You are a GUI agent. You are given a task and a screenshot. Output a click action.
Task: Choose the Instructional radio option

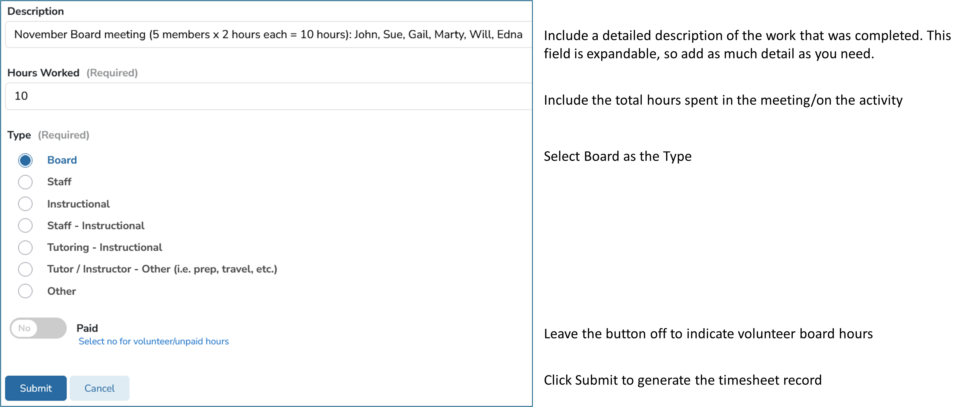point(25,204)
